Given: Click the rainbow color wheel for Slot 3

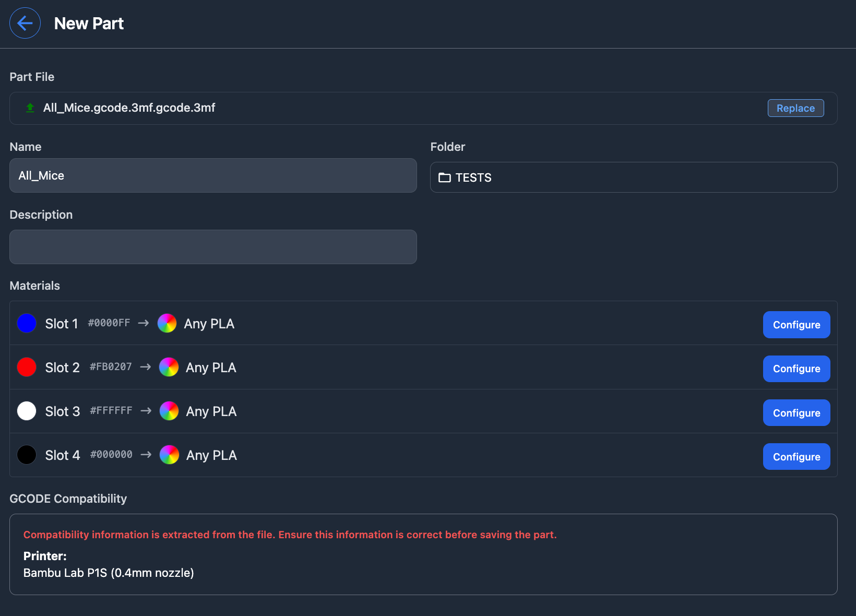Looking at the screenshot, I should (169, 411).
